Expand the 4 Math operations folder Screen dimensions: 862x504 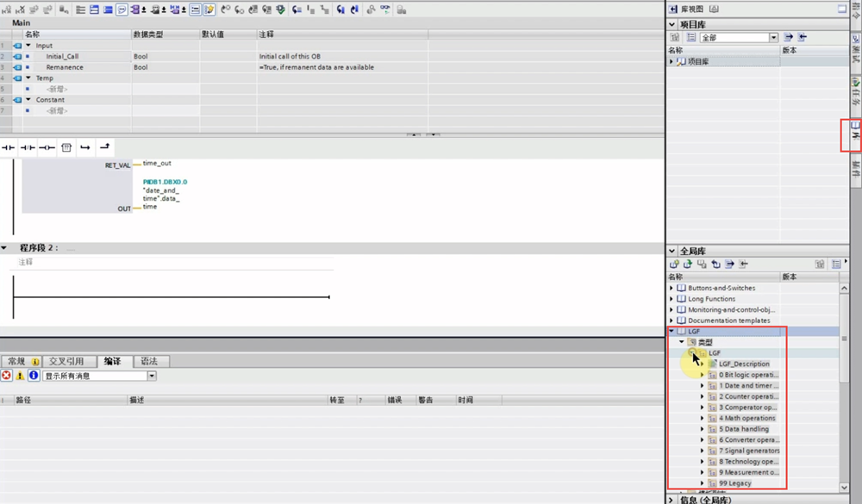coord(702,418)
